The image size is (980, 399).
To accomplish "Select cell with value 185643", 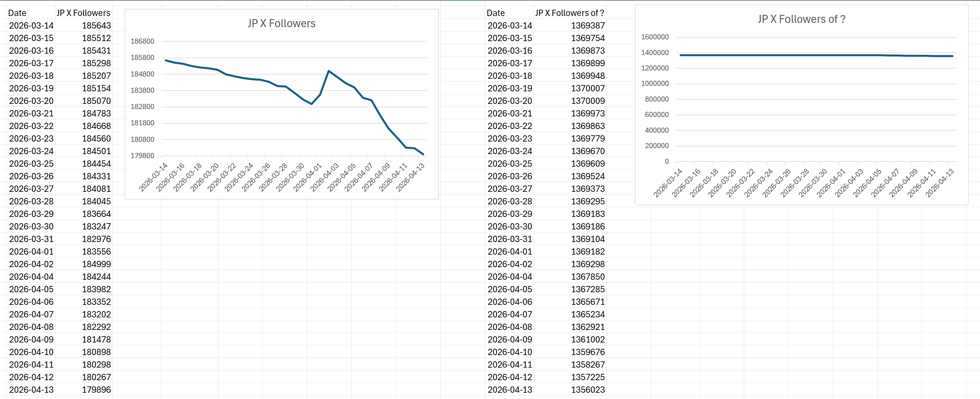I will click(96, 25).
